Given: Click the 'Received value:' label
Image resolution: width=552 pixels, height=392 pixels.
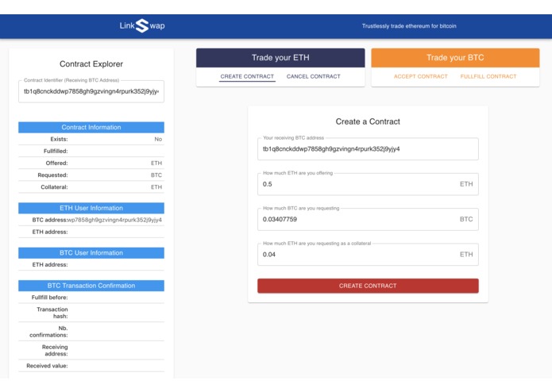Looking at the screenshot, I should coord(47,366).
